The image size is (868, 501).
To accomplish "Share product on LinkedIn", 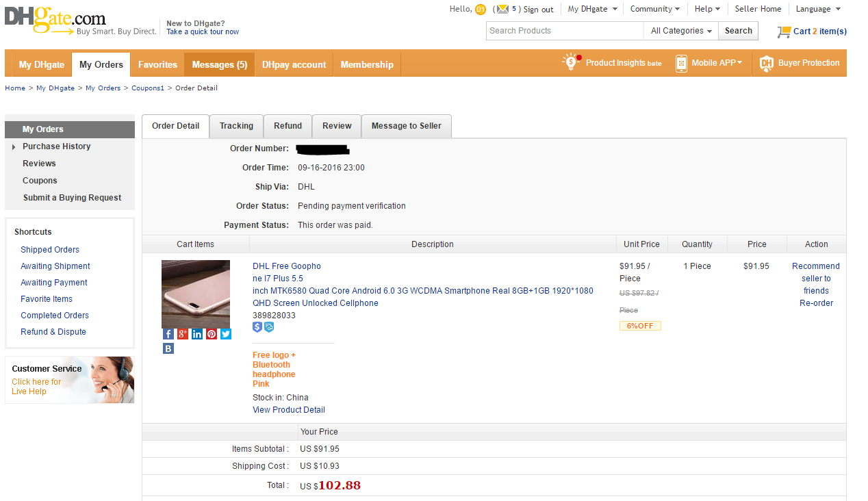I will click(197, 334).
